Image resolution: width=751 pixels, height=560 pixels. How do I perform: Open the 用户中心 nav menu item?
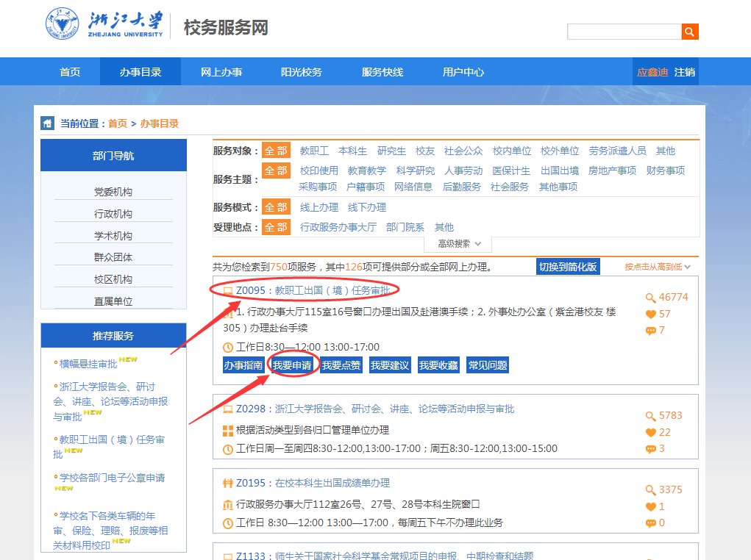pos(463,72)
